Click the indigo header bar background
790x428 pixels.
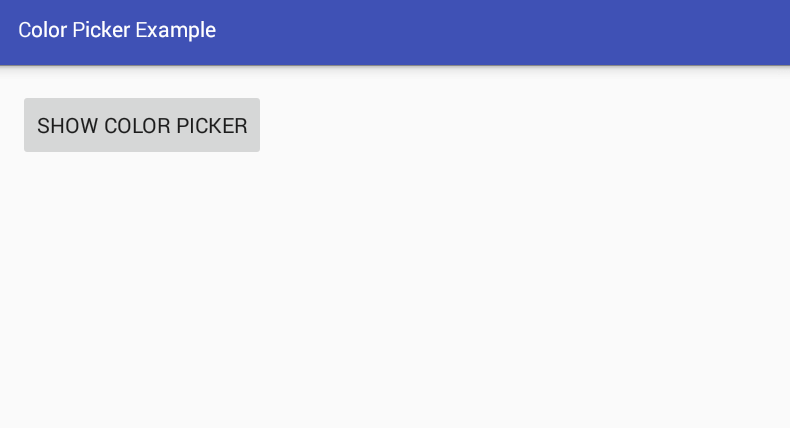pyautogui.click(x=504, y=32)
